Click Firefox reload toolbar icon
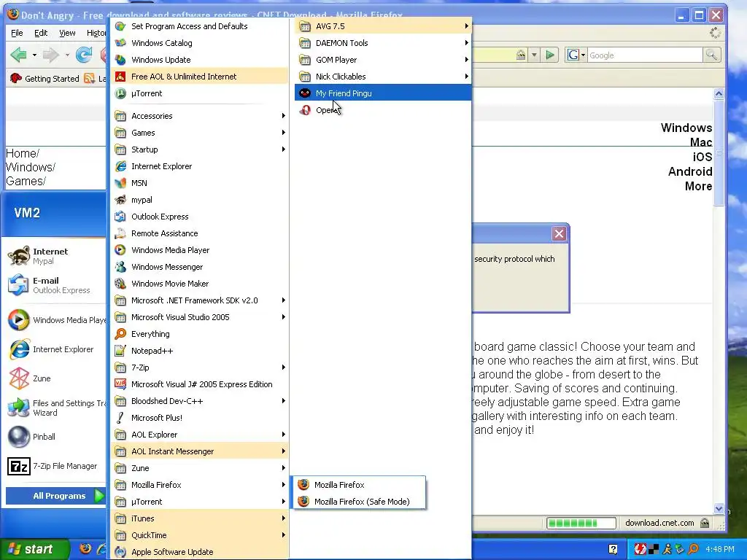747x560 pixels. point(84,55)
